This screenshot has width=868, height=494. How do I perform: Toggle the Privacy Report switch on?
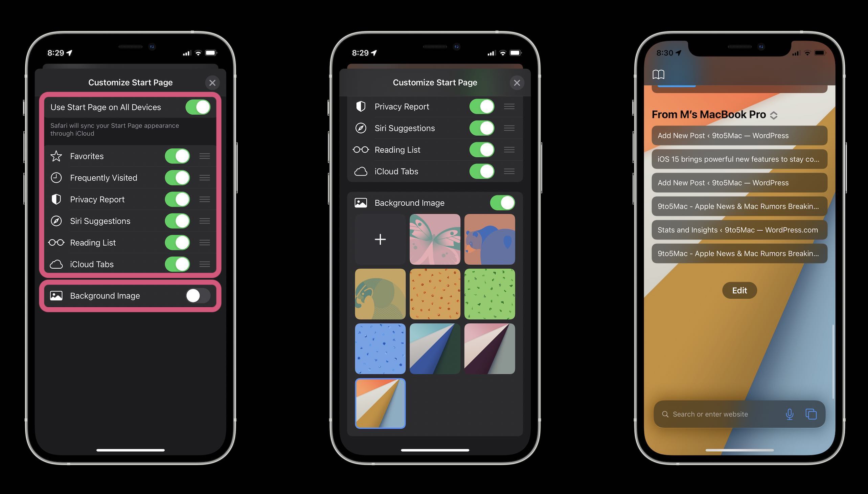point(178,199)
